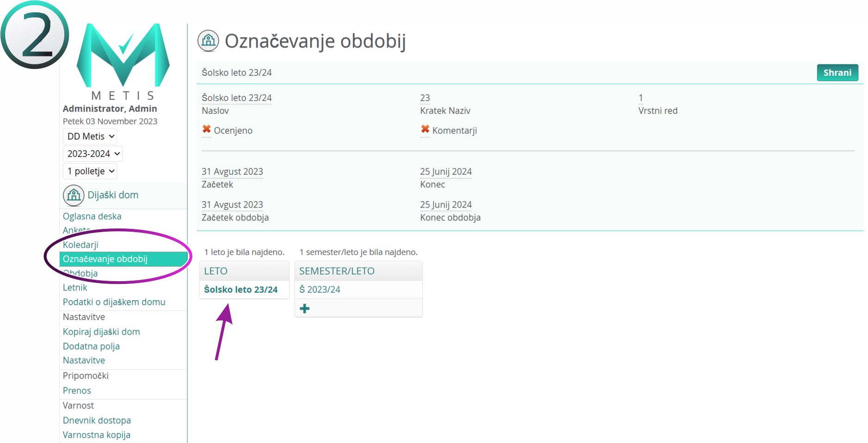The height and width of the screenshot is (443, 868).
Task: Open the 2023-2024 school year dropdown
Action: tap(93, 154)
